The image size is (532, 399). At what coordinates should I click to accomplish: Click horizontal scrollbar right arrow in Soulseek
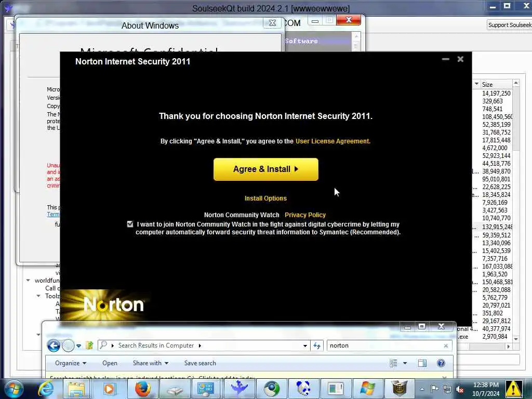pyautogui.click(x=508, y=347)
